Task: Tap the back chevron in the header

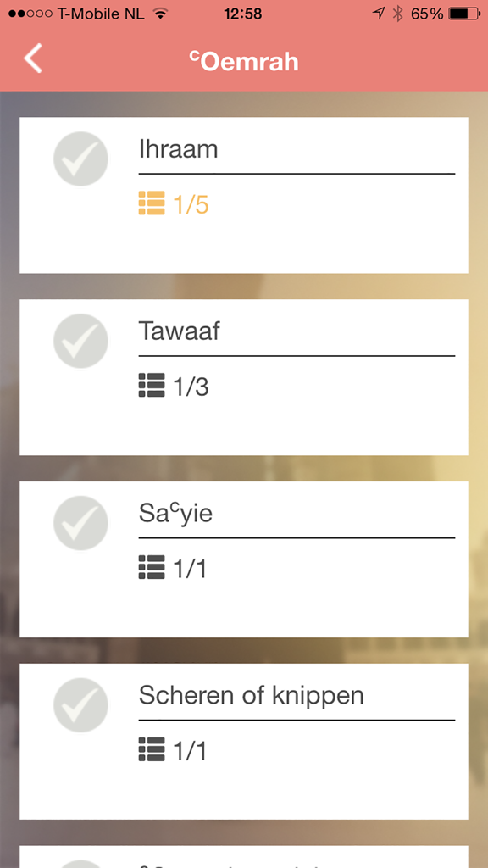Action: [x=32, y=59]
